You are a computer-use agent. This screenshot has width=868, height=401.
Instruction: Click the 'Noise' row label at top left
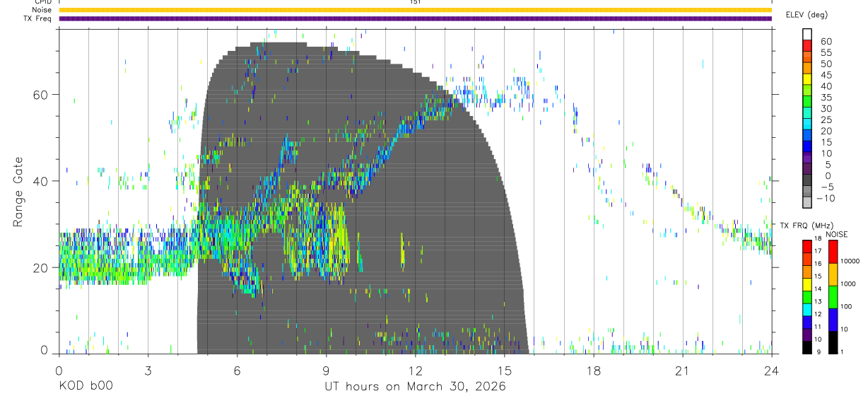pyautogui.click(x=42, y=10)
